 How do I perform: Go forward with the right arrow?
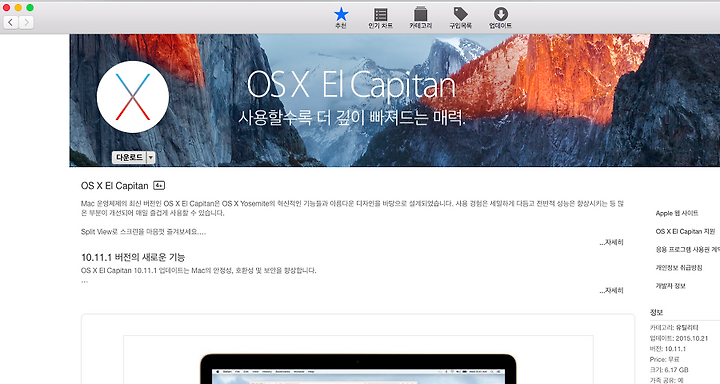tap(26, 22)
